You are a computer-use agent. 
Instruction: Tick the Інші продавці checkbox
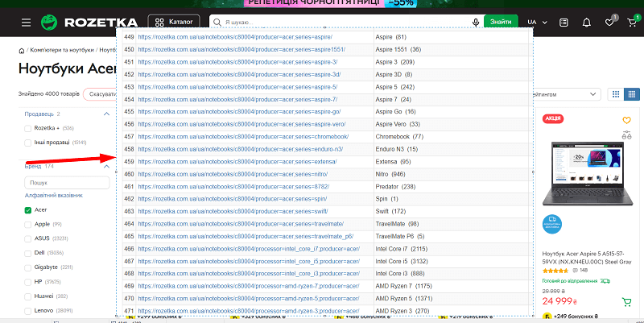click(28, 143)
